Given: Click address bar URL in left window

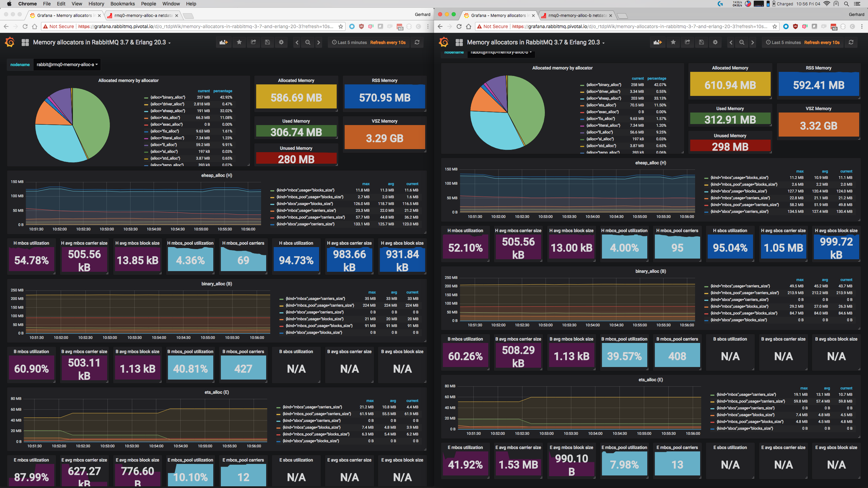Looking at the screenshot, I should tap(205, 26).
